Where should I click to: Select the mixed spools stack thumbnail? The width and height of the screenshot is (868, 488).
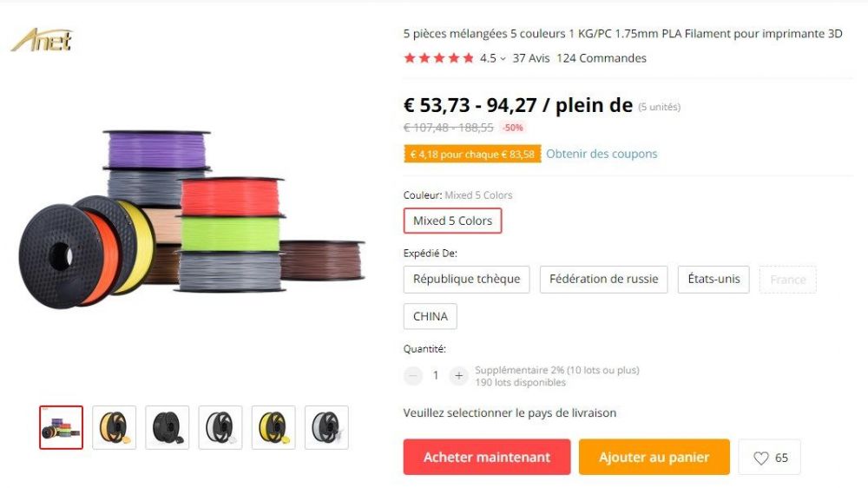61,427
